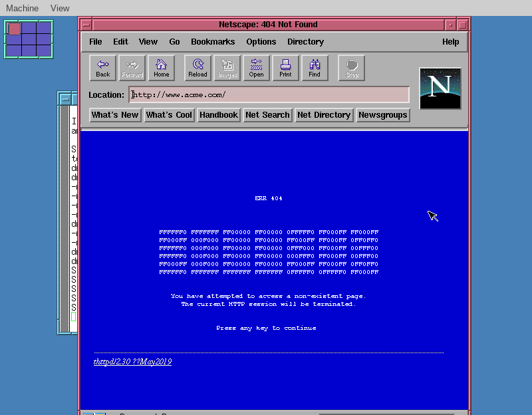532x415 pixels.
Task: Open the top bar View menu
Action: [60, 8]
